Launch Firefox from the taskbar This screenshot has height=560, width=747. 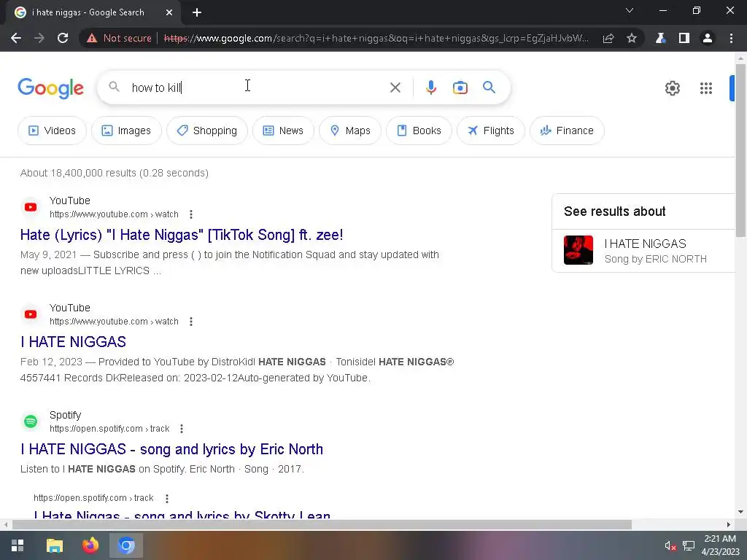coord(90,545)
